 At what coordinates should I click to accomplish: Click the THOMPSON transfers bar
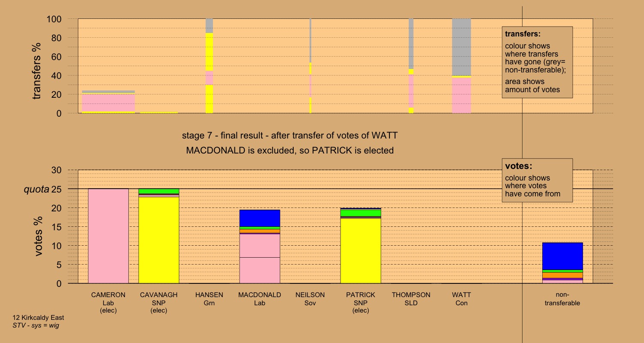pos(411,64)
